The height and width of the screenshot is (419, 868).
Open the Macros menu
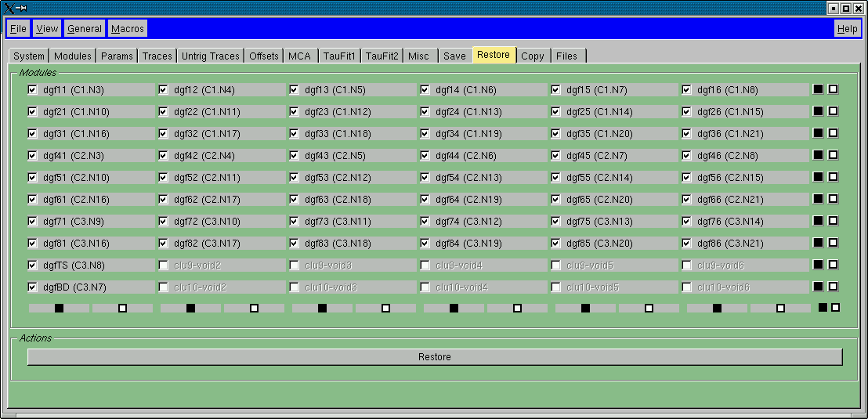pos(128,29)
